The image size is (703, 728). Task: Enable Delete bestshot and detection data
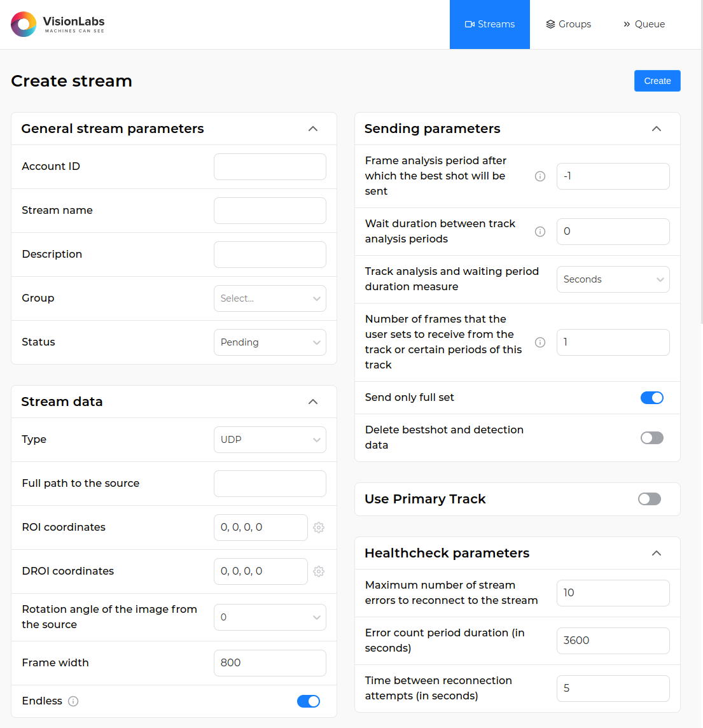pyautogui.click(x=651, y=438)
